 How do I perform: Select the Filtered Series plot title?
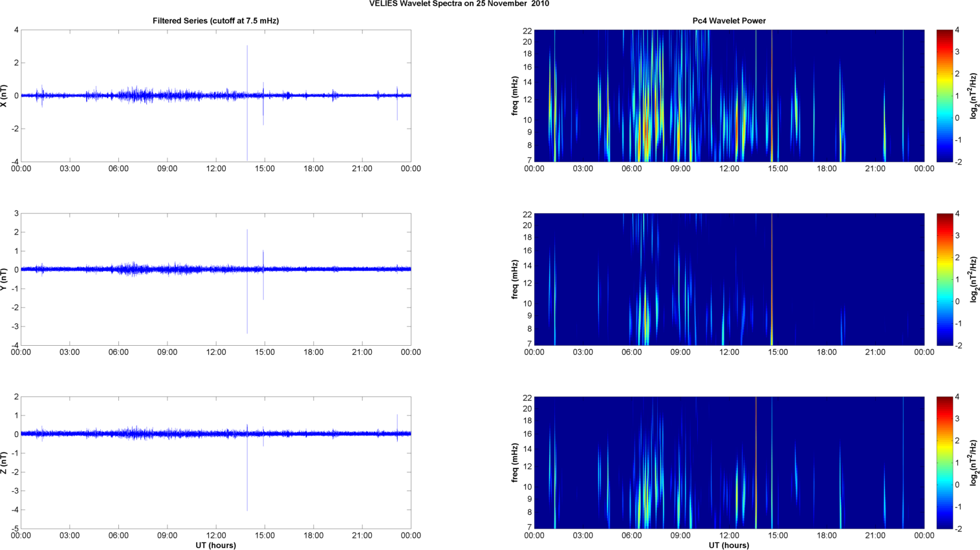click(x=215, y=21)
